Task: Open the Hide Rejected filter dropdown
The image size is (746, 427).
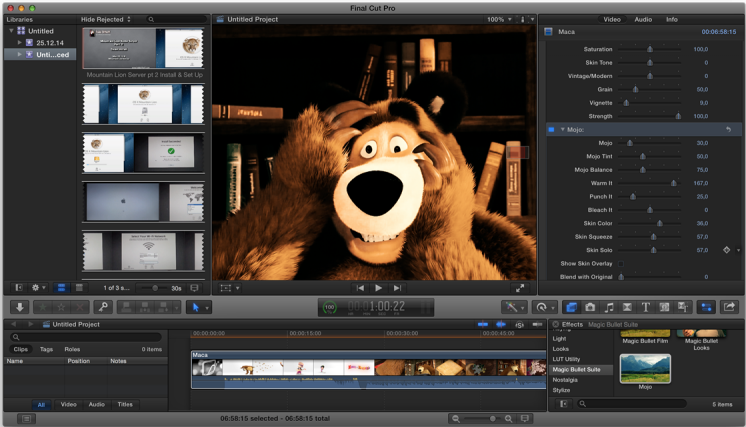Action: click(106, 19)
